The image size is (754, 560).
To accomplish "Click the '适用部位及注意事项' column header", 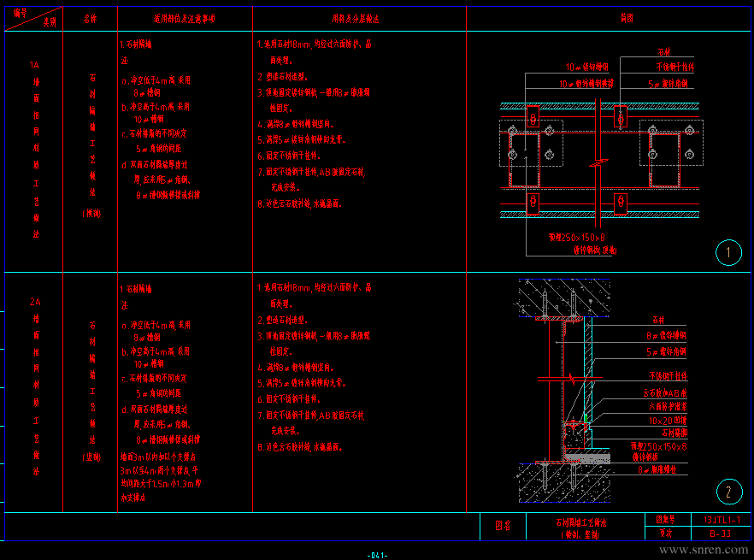I will [x=185, y=19].
